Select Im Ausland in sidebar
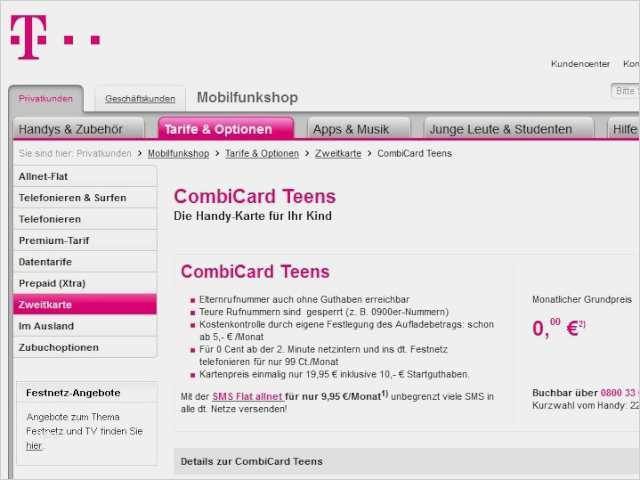640x480 pixels. [x=85, y=326]
